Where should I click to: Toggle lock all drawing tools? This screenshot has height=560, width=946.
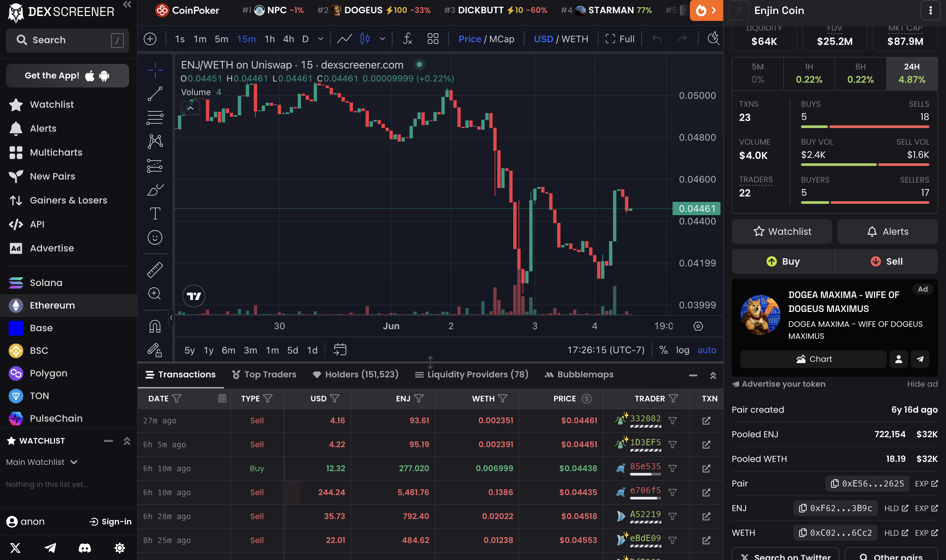click(x=155, y=350)
